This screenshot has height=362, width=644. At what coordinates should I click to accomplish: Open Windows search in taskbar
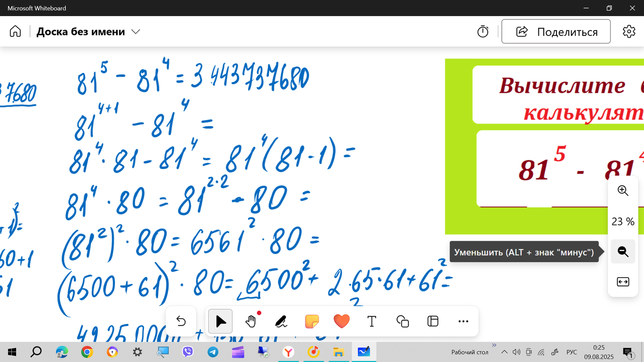pyautogui.click(x=36, y=352)
